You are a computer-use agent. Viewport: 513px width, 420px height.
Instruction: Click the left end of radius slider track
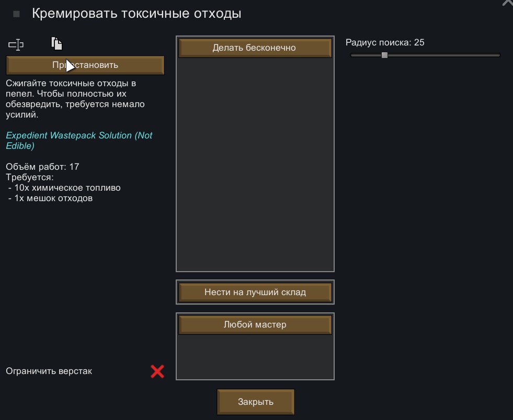click(352, 55)
